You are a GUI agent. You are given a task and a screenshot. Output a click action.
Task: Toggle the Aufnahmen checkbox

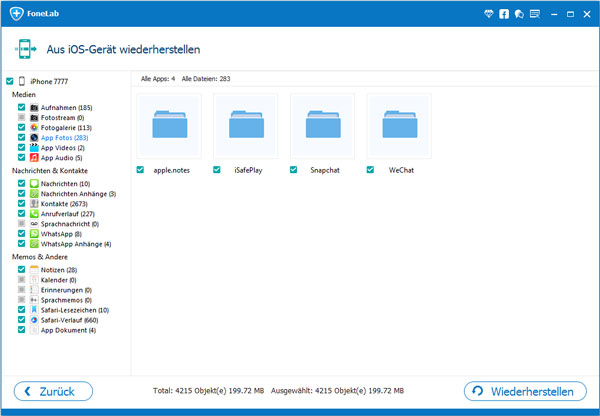click(22, 107)
